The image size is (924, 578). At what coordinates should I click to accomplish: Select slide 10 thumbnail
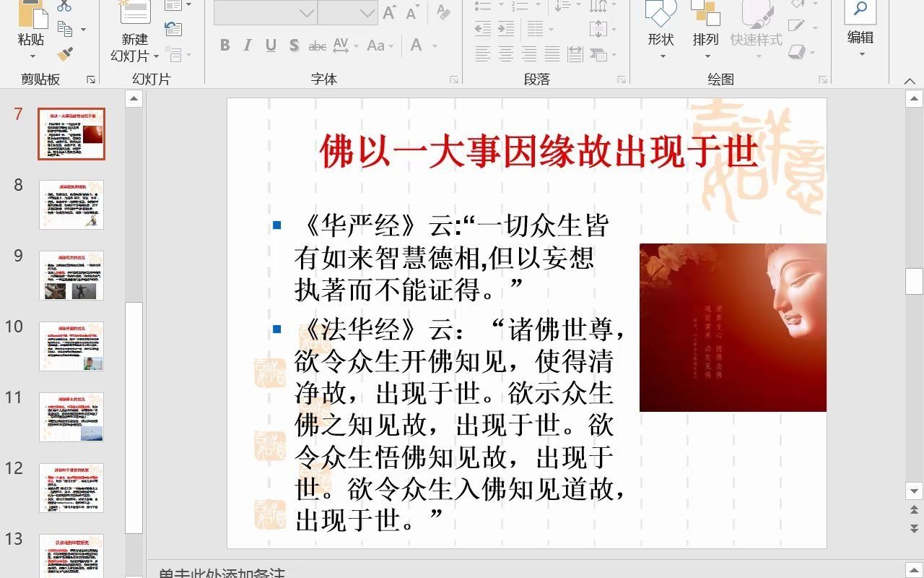71,346
